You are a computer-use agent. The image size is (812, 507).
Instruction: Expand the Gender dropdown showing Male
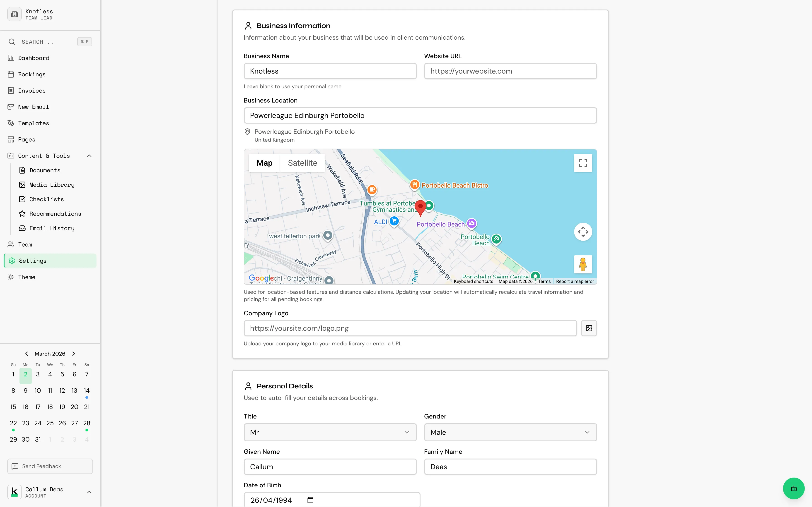pyautogui.click(x=510, y=432)
